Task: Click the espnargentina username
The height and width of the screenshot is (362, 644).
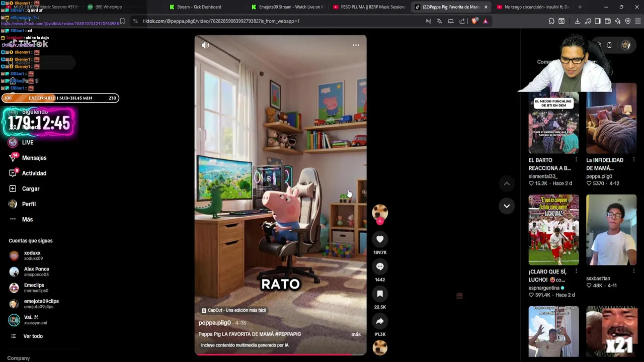Action: (544, 288)
